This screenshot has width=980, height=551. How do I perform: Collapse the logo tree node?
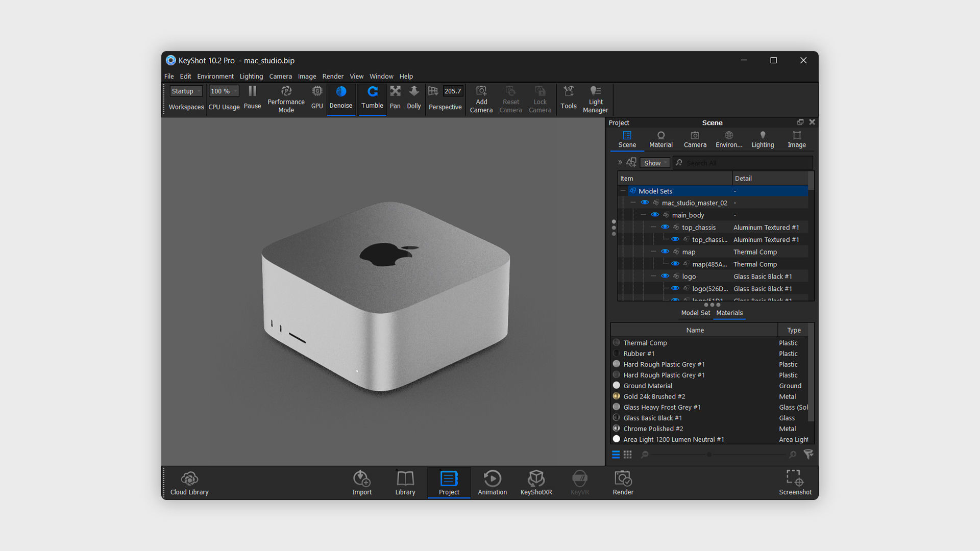tap(653, 277)
